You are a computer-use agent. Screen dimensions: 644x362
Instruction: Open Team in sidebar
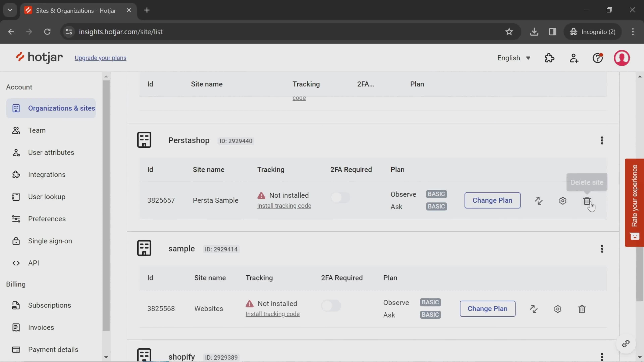tap(51, 130)
